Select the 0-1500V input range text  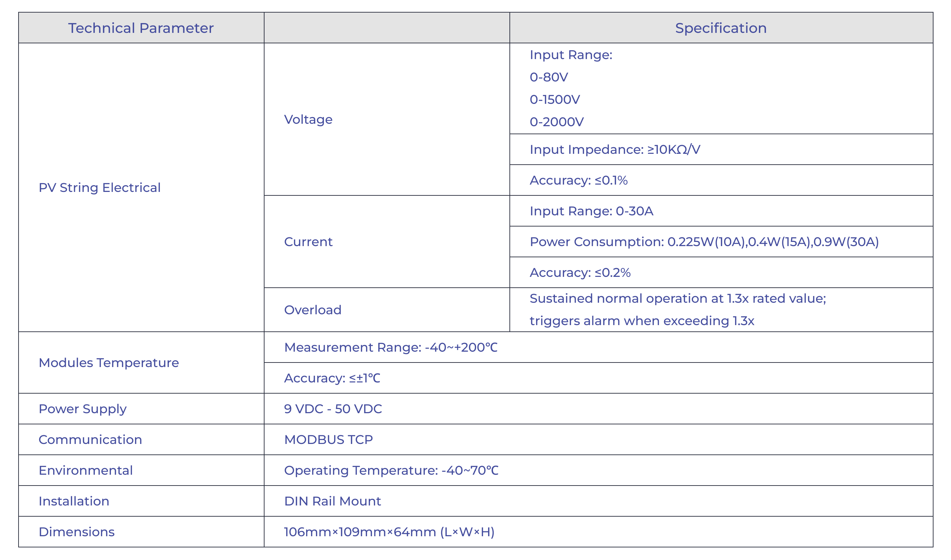pos(555,100)
